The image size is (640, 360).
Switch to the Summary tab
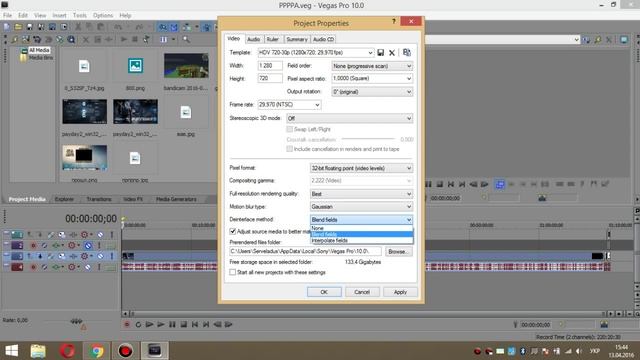[x=296, y=39]
